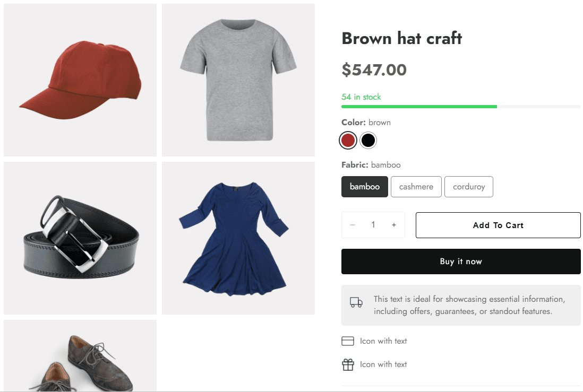Click the Brown hat craft title
This screenshot has height=392, width=583.
click(x=401, y=38)
